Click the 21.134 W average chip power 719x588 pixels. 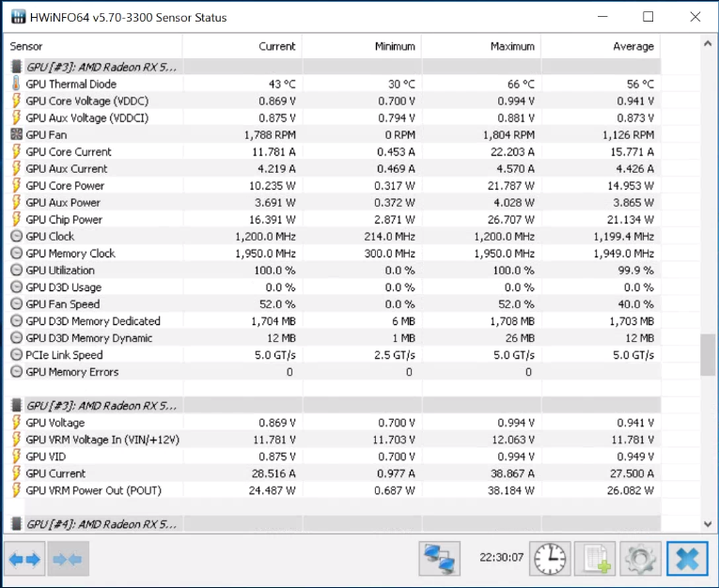coord(631,220)
